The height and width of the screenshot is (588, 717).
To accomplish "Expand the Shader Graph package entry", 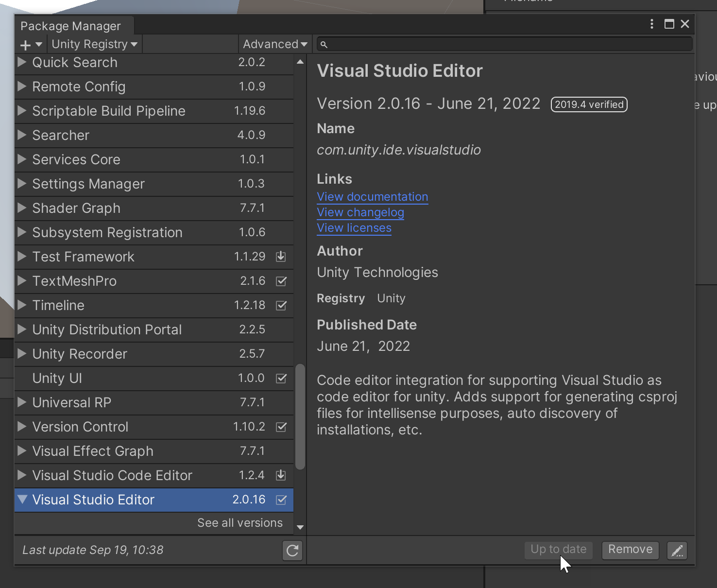I will pos(22,208).
